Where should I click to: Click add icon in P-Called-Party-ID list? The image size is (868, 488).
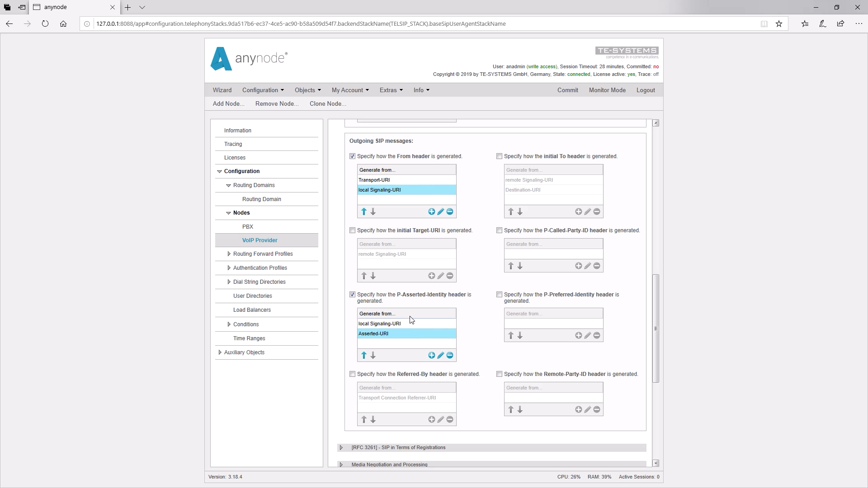578,266
